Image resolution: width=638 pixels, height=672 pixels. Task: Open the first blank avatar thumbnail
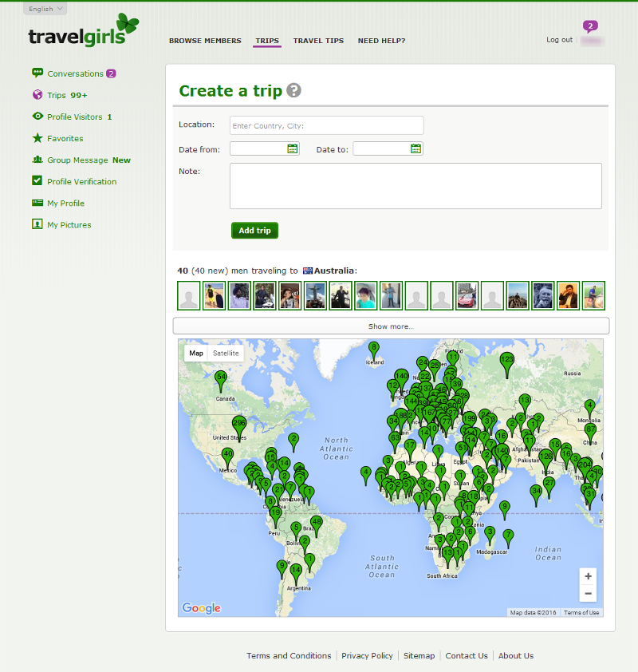pos(189,296)
